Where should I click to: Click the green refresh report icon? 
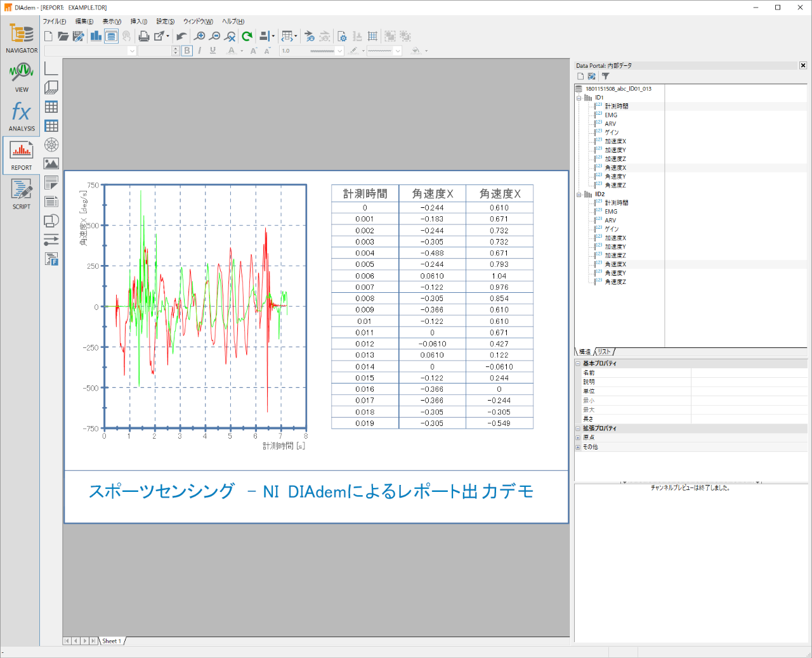(x=247, y=36)
